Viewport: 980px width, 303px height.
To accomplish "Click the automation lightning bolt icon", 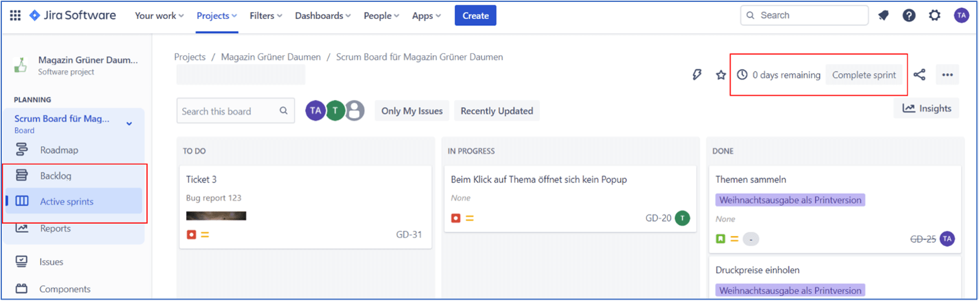I will (697, 75).
